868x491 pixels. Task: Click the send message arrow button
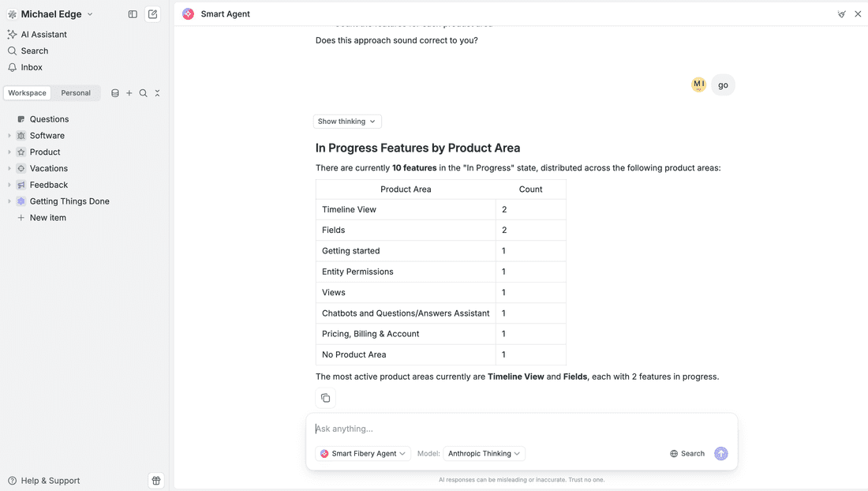[x=720, y=454]
